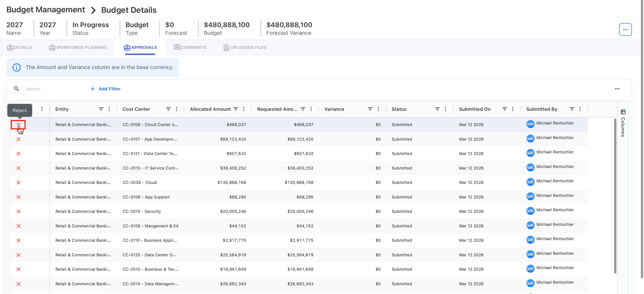Open the Entity column kebab menu

pos(109,109)
